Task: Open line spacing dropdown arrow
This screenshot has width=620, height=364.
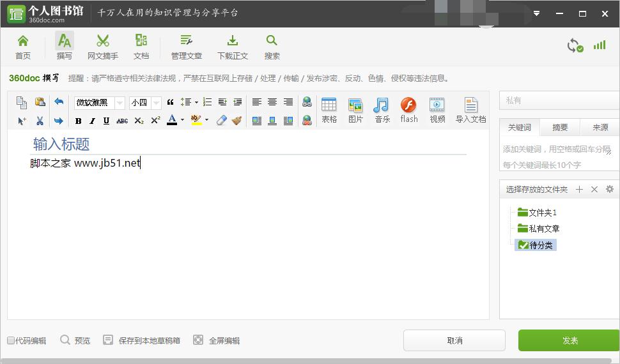Action: [196, 102]
